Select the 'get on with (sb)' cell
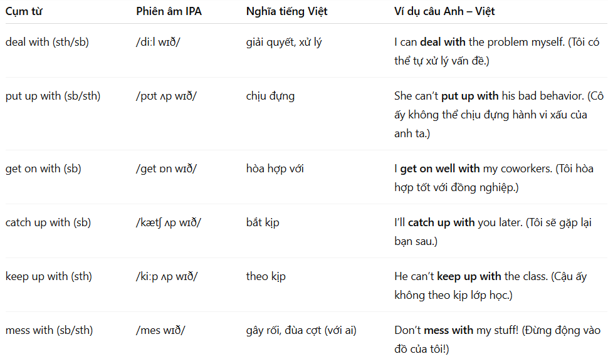Image resolution: width=608 pixels, height=364 pixels. click(43, 169)
